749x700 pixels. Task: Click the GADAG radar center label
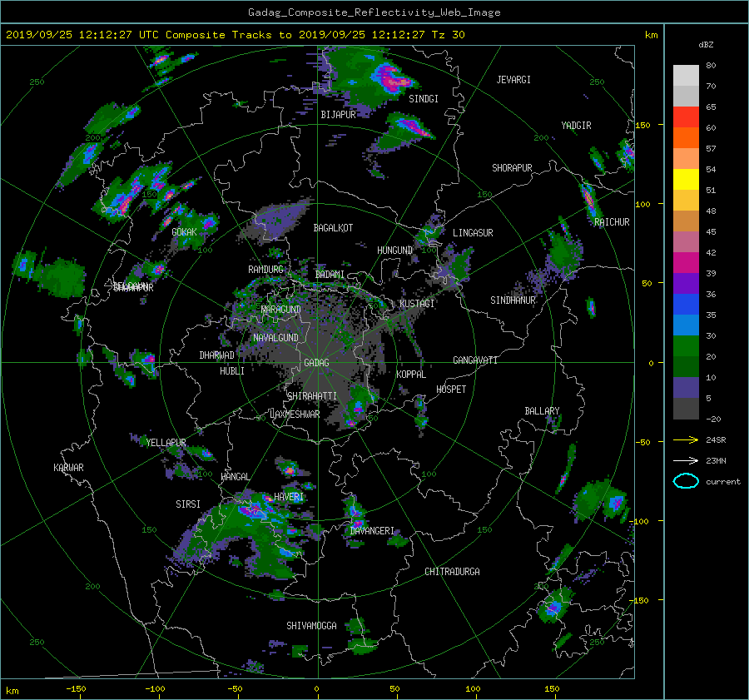pos(317,363)
